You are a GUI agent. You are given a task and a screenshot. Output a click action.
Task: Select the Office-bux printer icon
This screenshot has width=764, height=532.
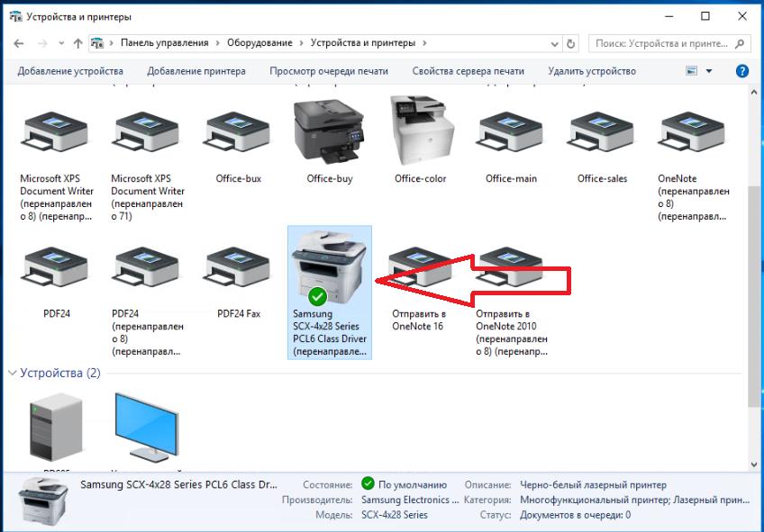click(238, 131)
